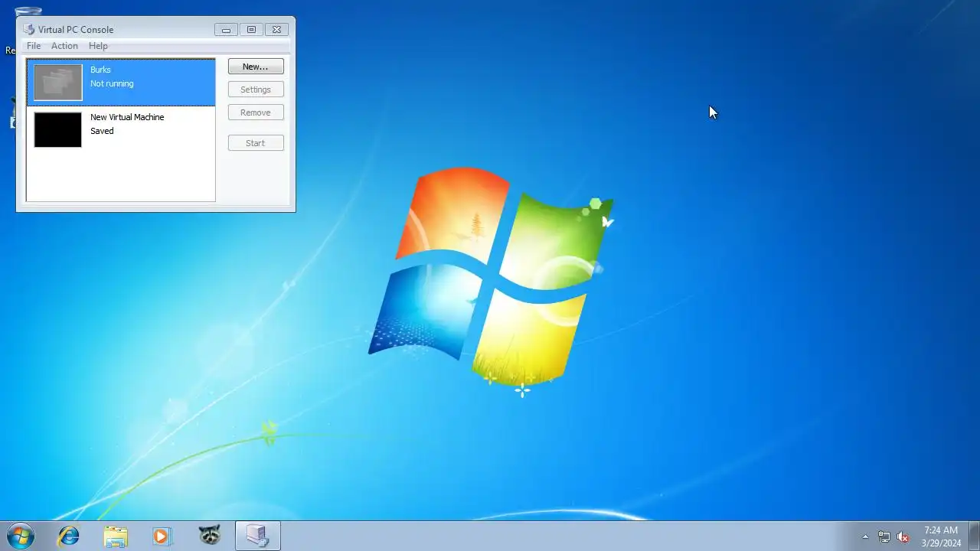Open the Windows Start menu orb

coord(21,536)
